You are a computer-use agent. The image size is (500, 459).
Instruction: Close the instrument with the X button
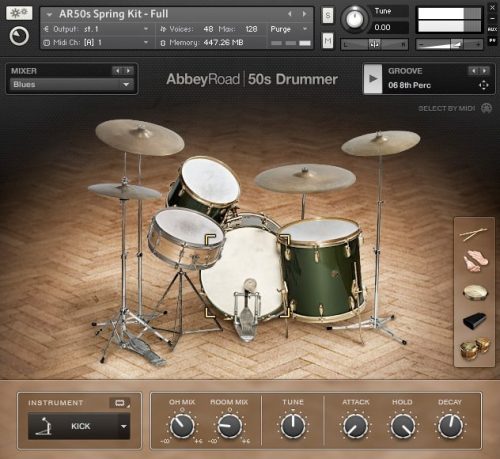click(x=492, y=7)
